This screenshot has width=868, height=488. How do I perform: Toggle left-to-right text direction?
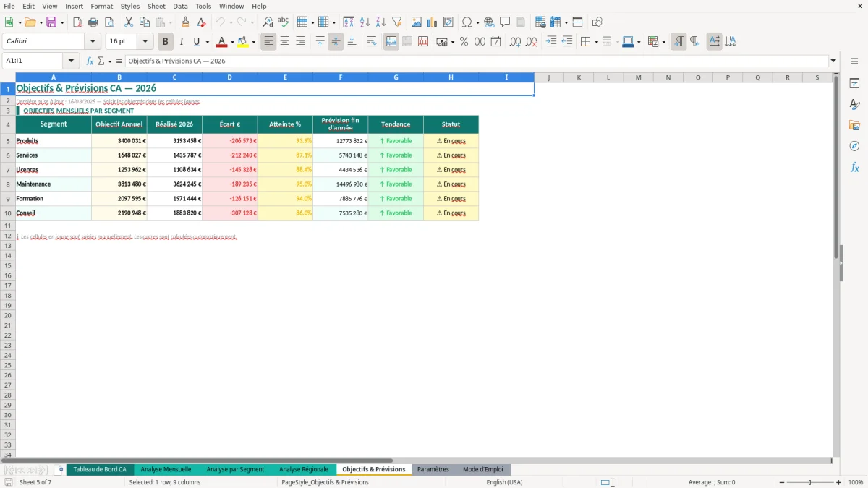coord(678,42)
